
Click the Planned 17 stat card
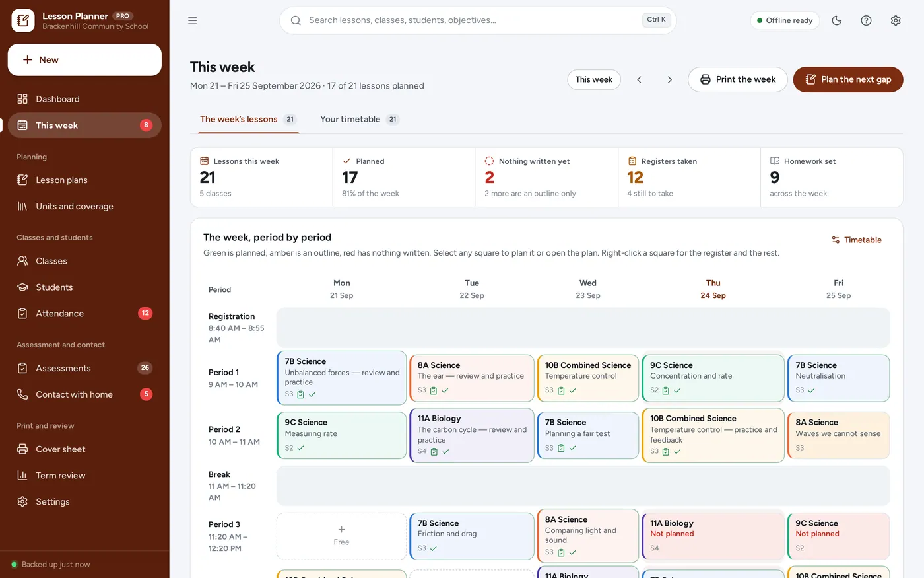click(404, 177)
